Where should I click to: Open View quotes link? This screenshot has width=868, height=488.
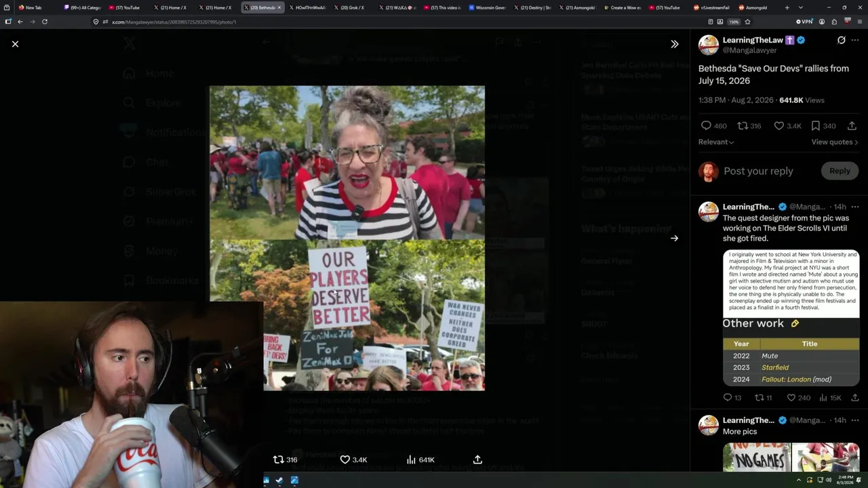pos(835,142)
